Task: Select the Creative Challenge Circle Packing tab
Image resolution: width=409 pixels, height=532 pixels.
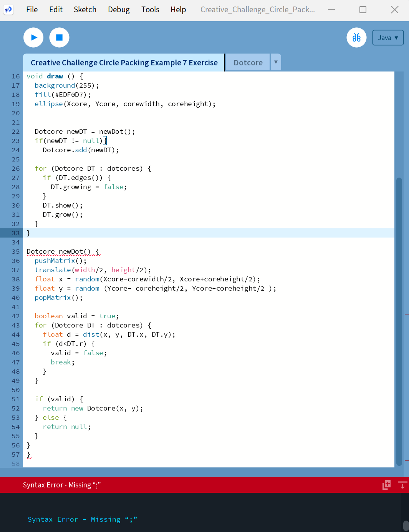Action: tap(124, 63)
